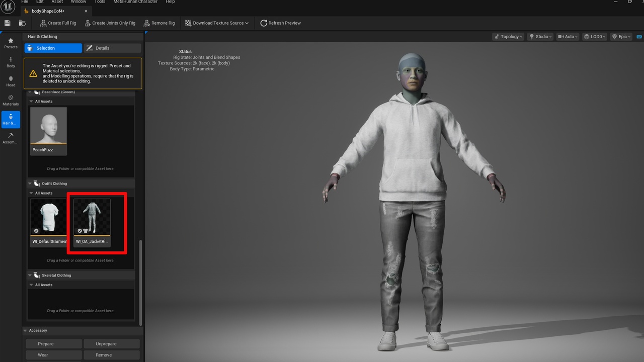This screenshot has height=362, width=644.
Task: Click the Remove accessory button
Action: coord(112,355)
